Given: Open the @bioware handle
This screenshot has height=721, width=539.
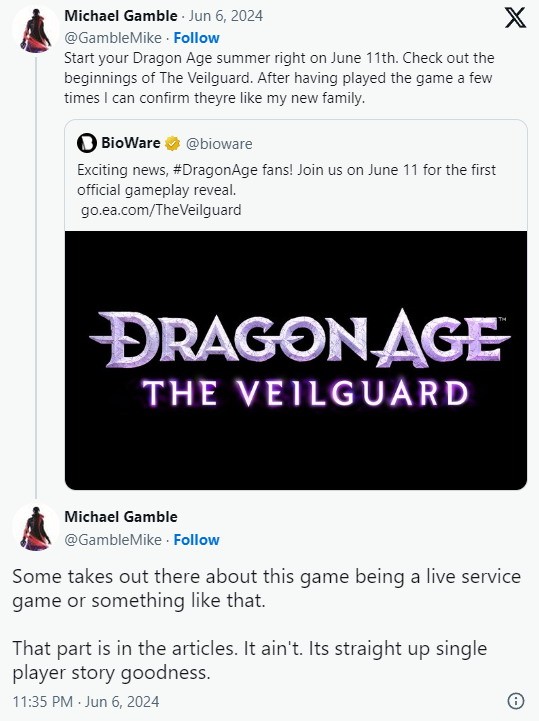Looking at the screenshot, I should pyautogui.click(x=219, y=144).
